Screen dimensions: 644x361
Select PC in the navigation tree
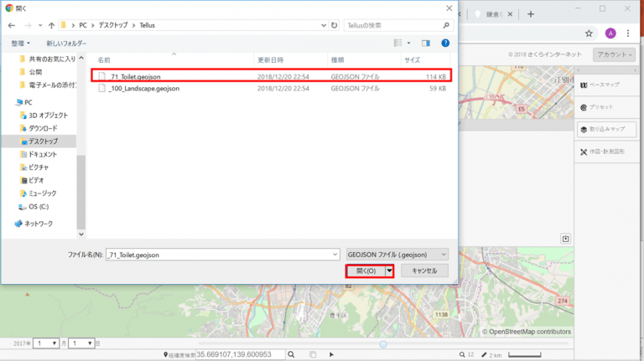point(23,102)
